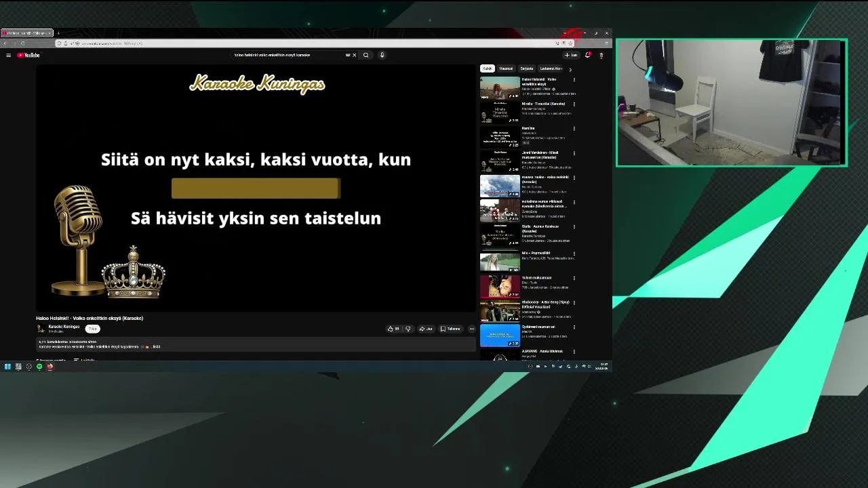The image size is (868, 488).
Task: Open the Mirella Timantit karaoke thumbnail
Action: 500,113
